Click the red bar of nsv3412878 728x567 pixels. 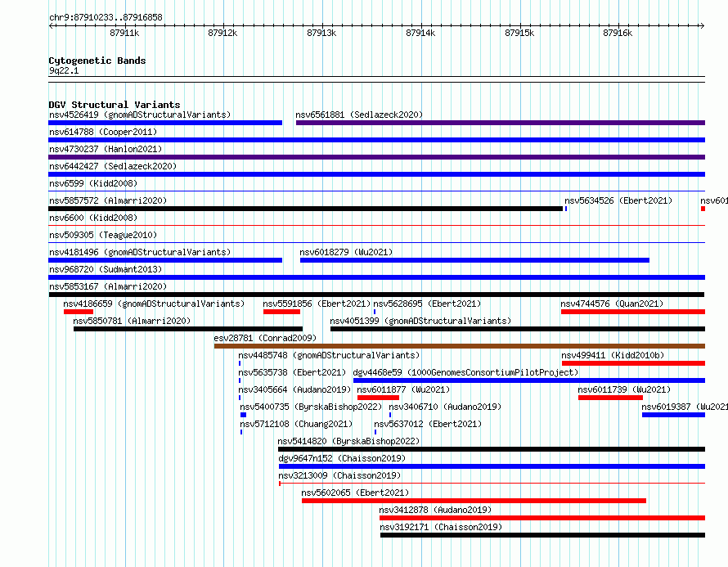pos(542,518)
